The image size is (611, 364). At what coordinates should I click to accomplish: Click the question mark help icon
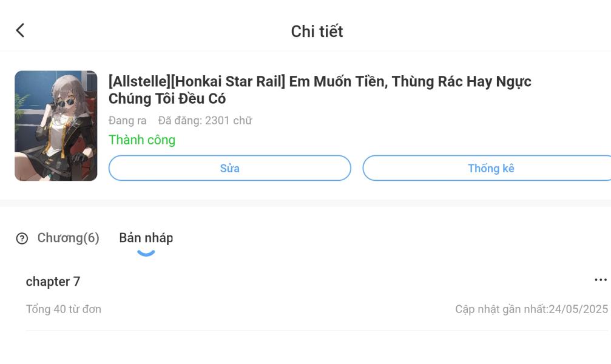tap(22, 238)
